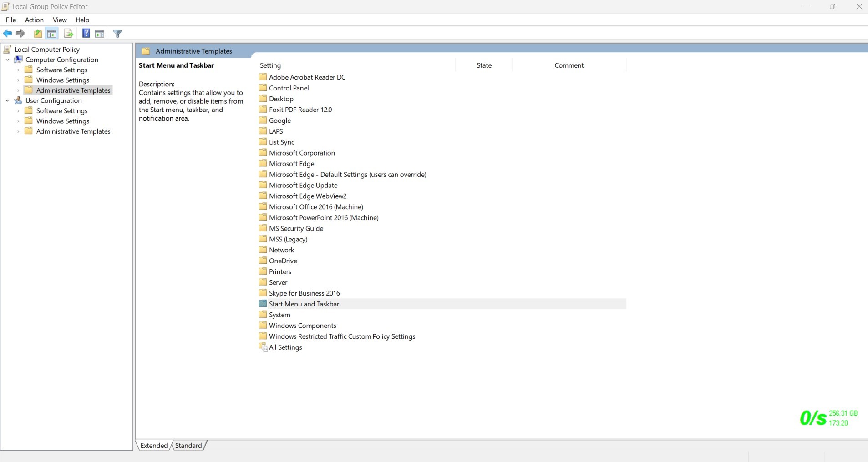Expand Windows Settings under User Configuration
The width and height of the screenshot is (868, 462).
(x=18, y=121)
